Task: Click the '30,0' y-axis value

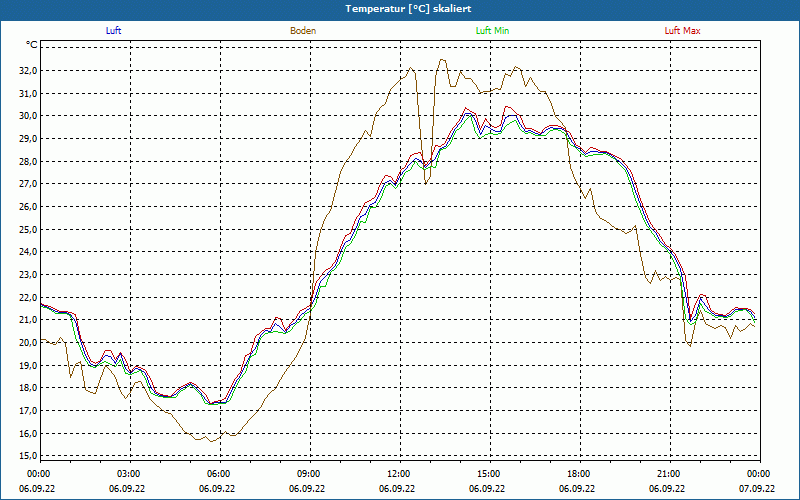Action: pos(29,116)
